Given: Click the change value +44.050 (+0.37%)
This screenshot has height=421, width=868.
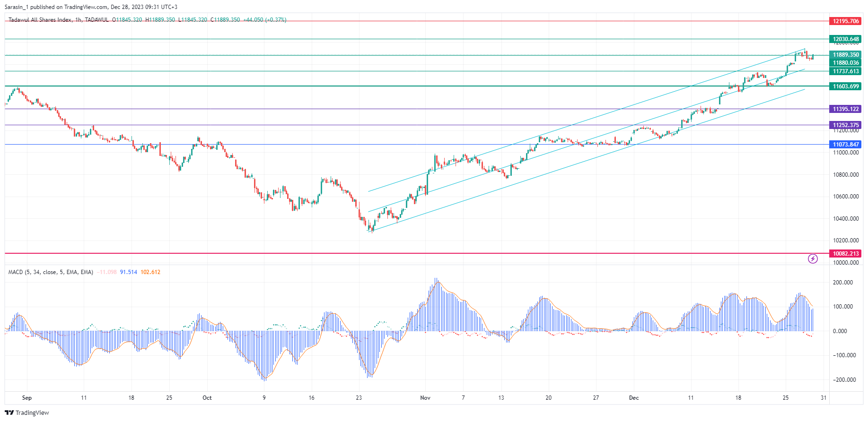Looking at the screenshot, I should pyautogui.click(x=265, y=20).
